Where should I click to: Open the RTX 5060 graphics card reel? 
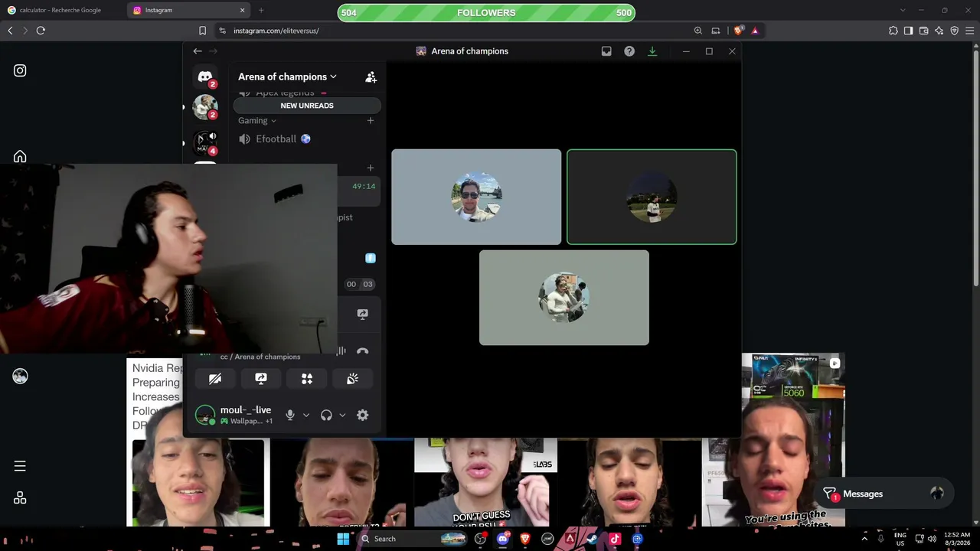click(x=793, y=439)
